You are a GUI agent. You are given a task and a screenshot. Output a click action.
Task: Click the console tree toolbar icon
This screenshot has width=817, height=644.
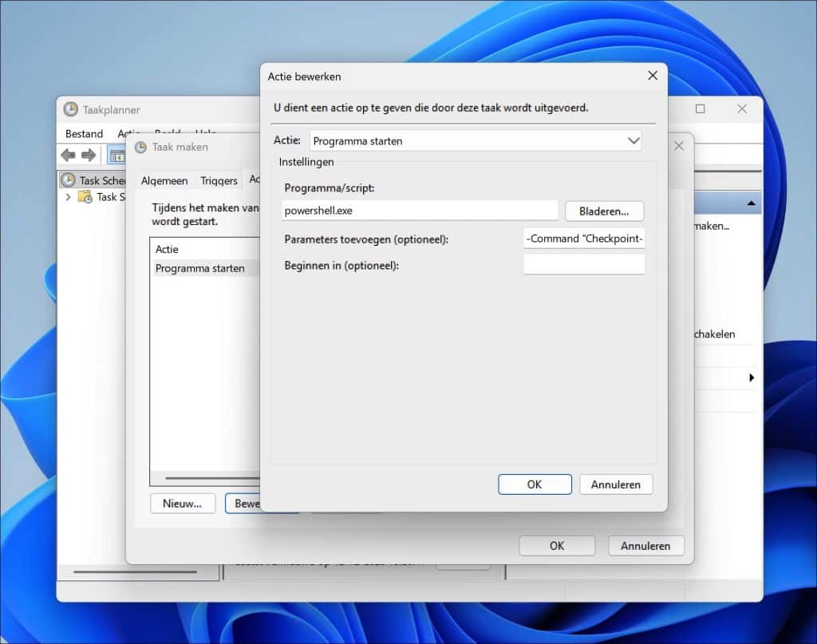[116, 155]
